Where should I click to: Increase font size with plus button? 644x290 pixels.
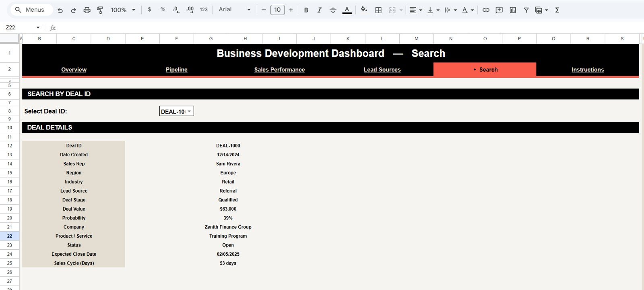tap(291, 10)
